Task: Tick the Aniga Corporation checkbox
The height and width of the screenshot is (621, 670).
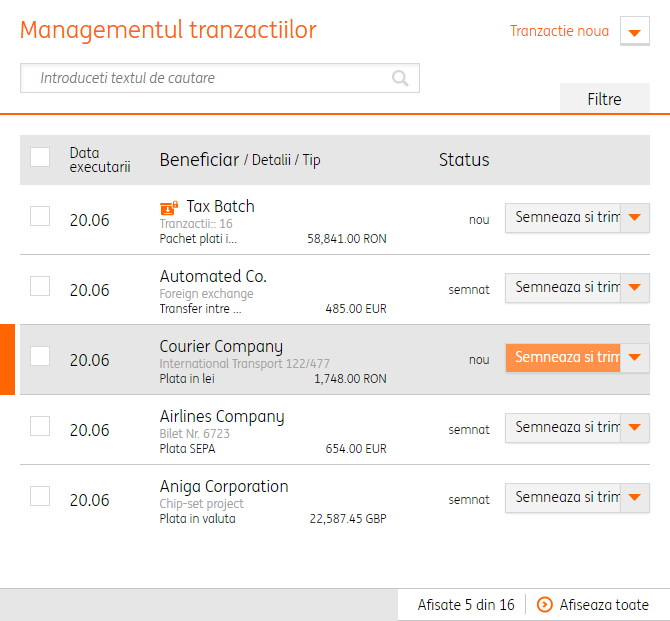Action: point(40,496)
